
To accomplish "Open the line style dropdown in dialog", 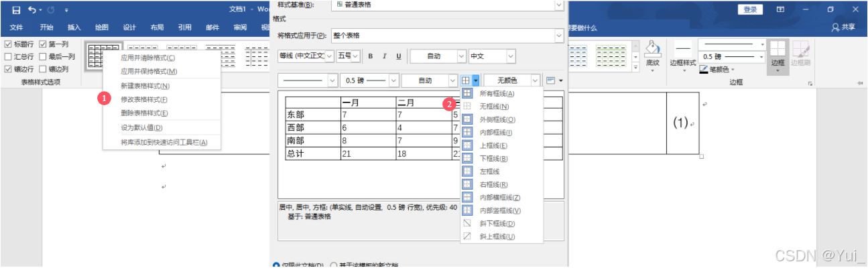I will point(332,80).
